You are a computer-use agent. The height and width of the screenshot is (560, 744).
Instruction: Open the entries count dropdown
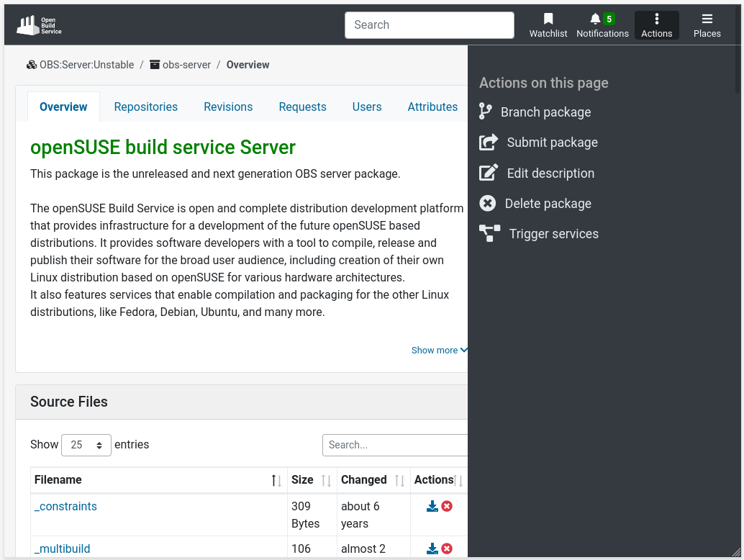pos(86,445)
